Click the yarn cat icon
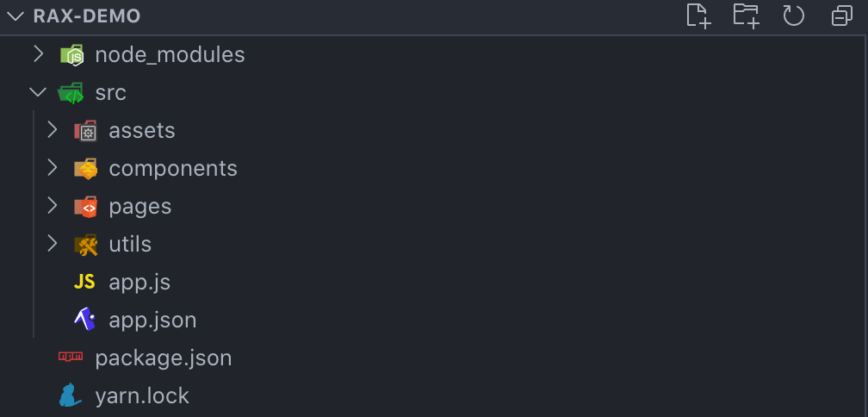 [x=71, y=395]
